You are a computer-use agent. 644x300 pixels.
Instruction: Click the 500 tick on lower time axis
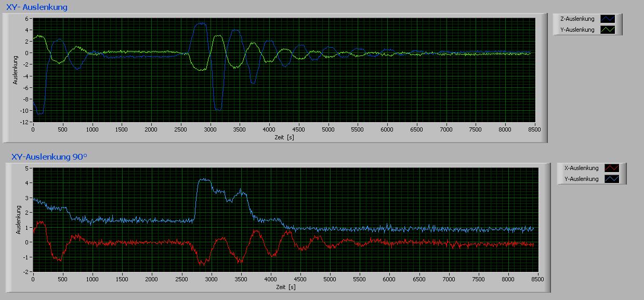click(63, 279)
